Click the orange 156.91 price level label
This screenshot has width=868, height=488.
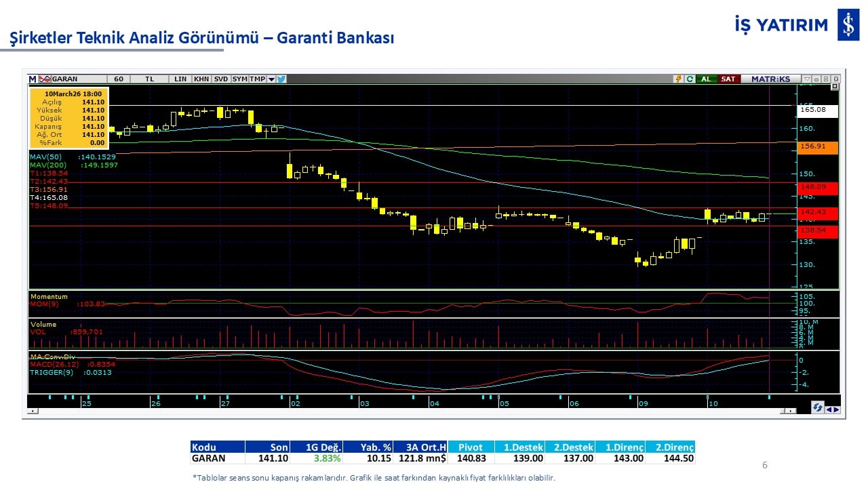point(818,147)
